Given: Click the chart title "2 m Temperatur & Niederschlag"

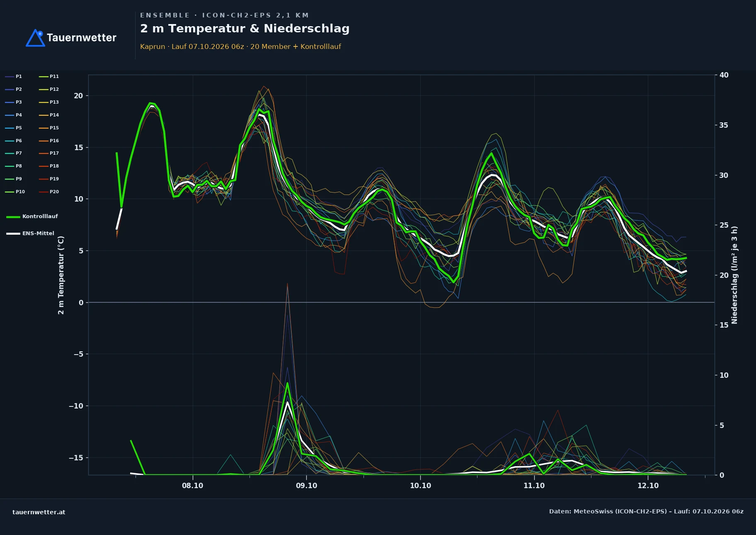Looking at the screenshot, I should tap(245, 29).
